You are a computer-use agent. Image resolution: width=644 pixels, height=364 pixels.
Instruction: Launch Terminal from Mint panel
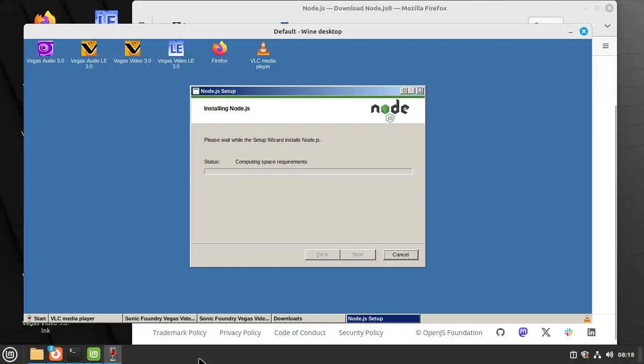[75, 354]
